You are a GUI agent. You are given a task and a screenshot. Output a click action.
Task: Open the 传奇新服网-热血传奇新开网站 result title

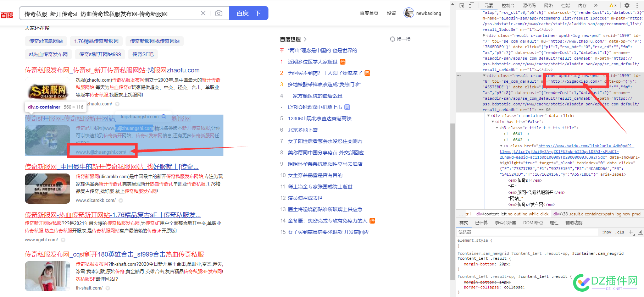pyautogui.click(x=113, y=215)
